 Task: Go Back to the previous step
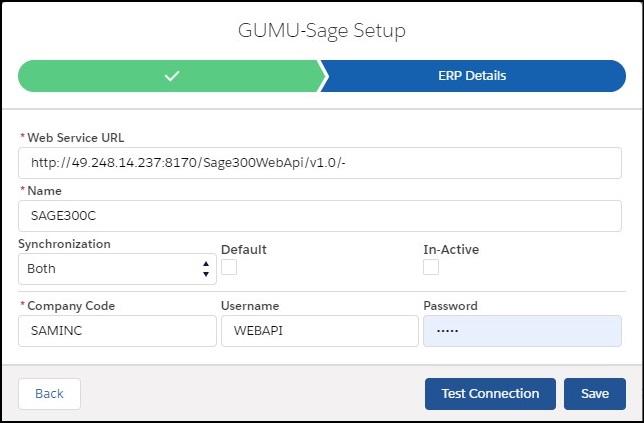49,394
